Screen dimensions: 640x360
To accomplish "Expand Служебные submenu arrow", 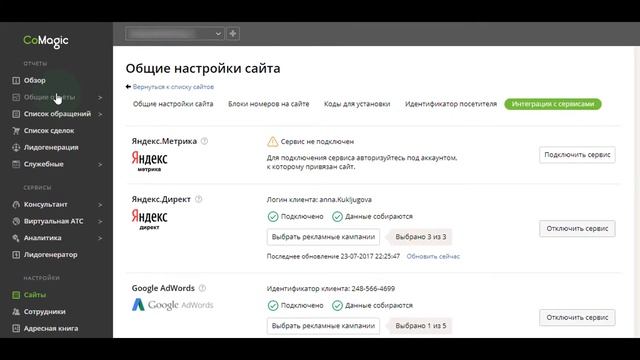I will click(100, 164).
